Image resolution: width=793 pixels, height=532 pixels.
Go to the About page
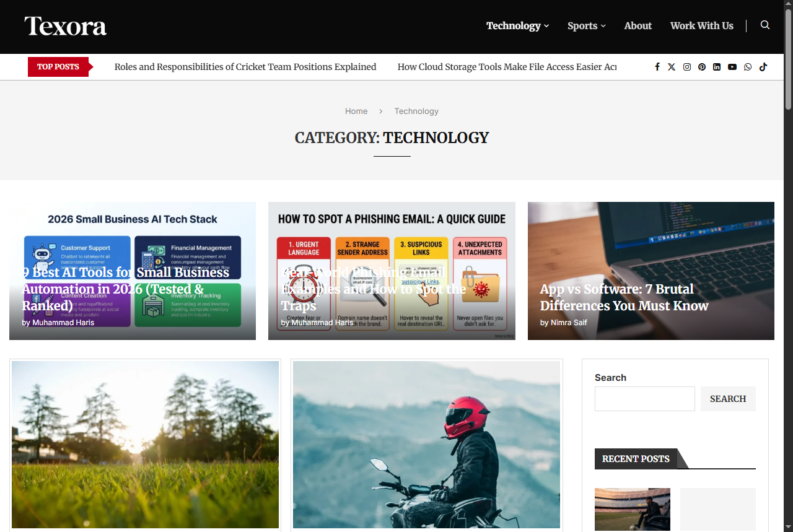tap(638, 25)
